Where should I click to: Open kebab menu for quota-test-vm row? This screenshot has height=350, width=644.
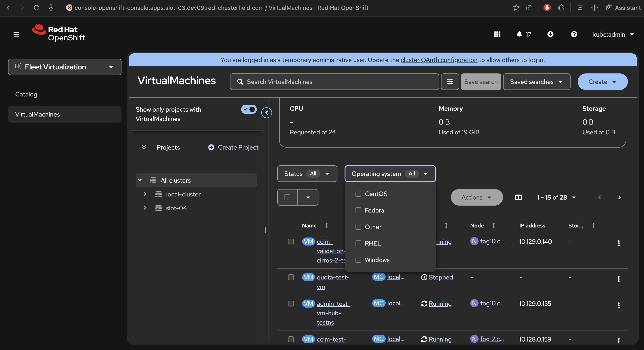(x=619, y=279)
